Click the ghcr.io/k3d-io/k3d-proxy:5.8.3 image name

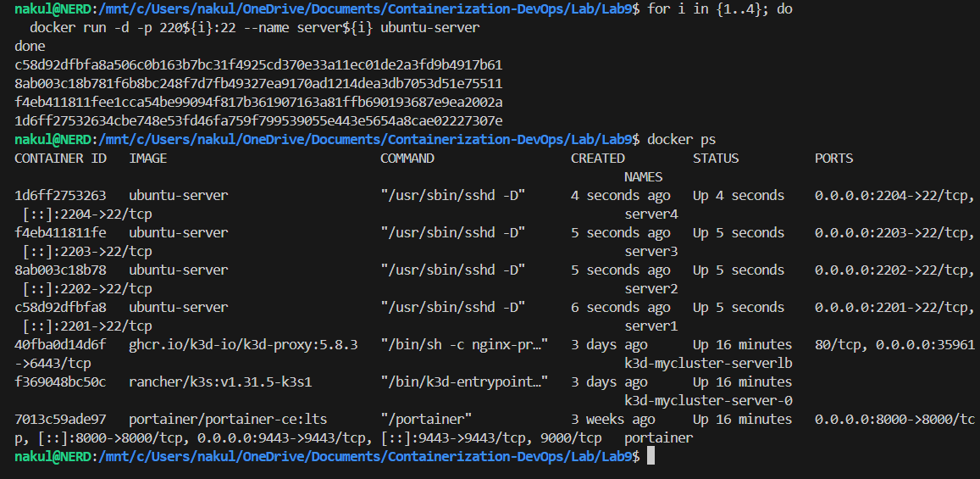tap(244, 344)
